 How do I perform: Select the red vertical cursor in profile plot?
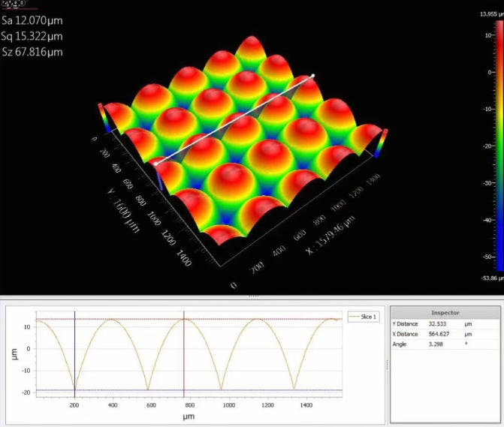click(x=184, y=354)
